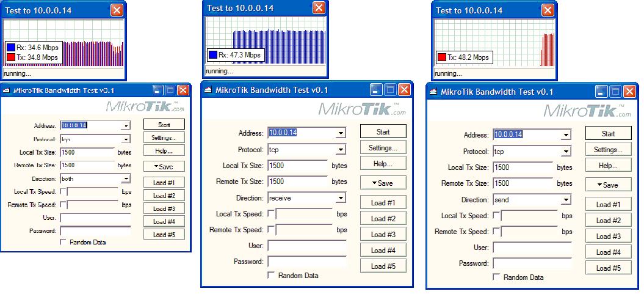Viewport: 644px width, 294px height.
Task: Focus Remote Tx Size field in send-direction window
Action: point(523,183)
